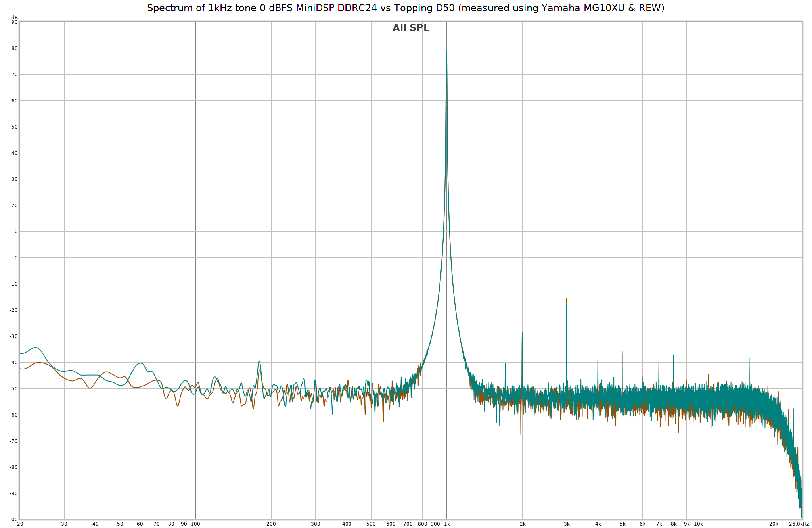Click the '-60' dB axis label

pos(14,415)
